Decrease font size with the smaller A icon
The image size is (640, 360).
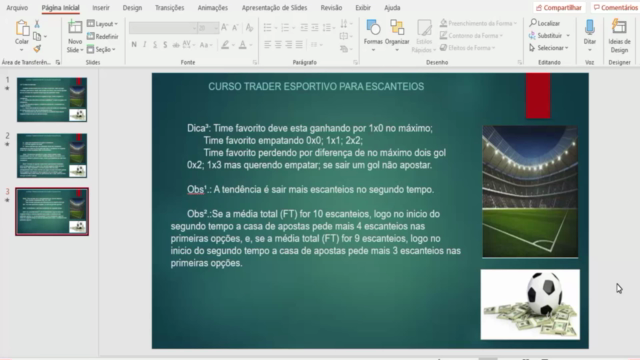[x=235, y=28]
